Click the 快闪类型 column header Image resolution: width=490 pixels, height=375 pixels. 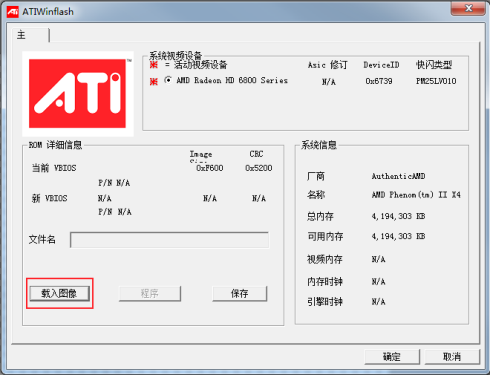tap(434, 65)
